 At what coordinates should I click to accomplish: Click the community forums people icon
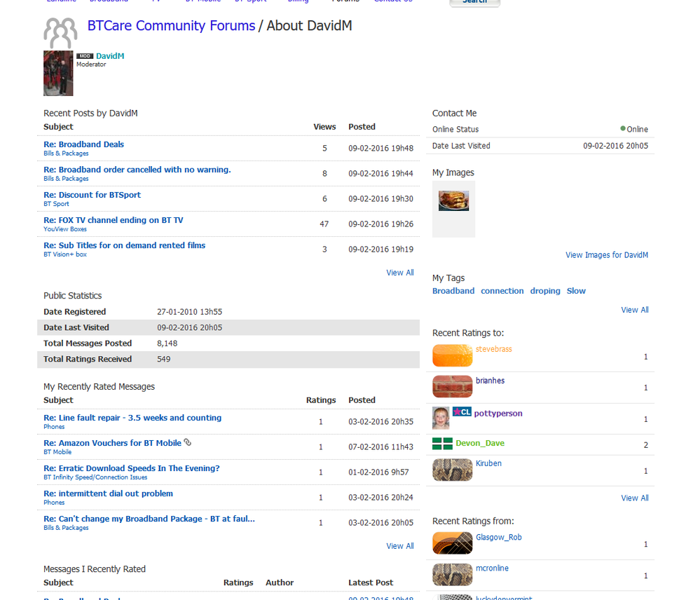point(60,33)
